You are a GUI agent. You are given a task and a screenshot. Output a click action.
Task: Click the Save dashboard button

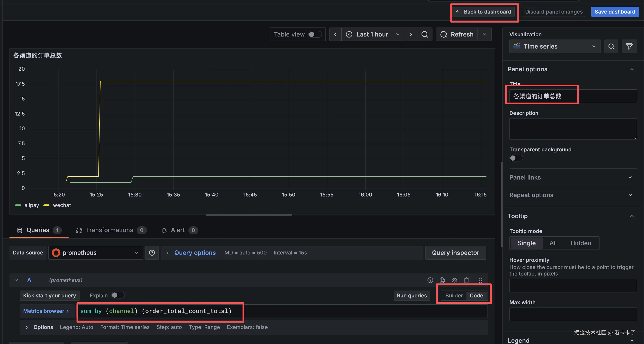[x=615, y=12]
